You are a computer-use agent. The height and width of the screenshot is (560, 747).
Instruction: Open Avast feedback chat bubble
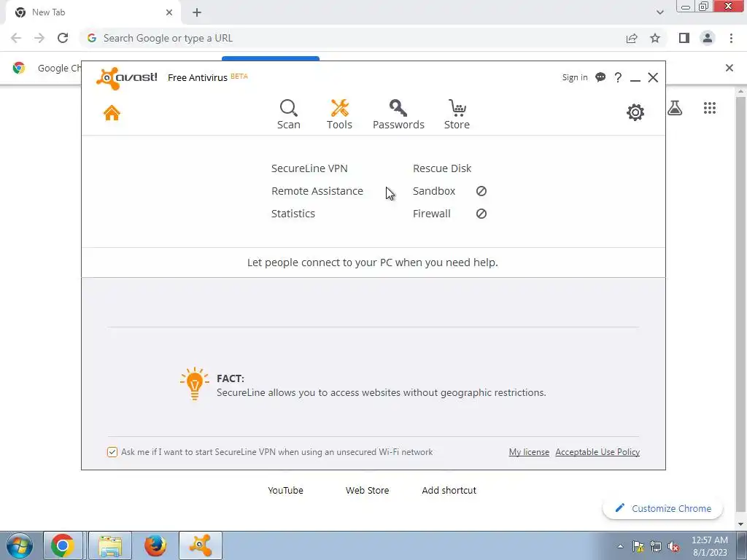click(600, 77)
